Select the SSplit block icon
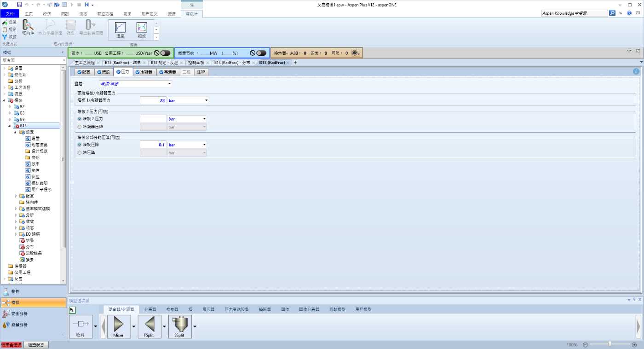 click(179, 325)
